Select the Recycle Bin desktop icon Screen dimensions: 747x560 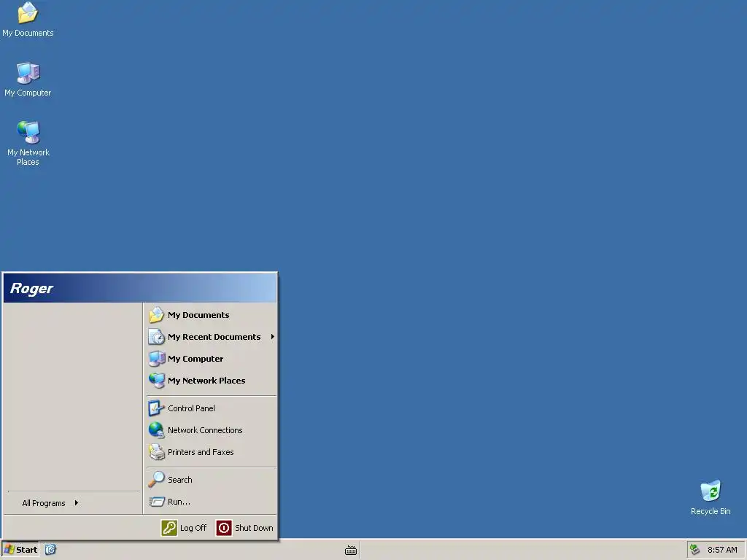(x=711, y=497)
